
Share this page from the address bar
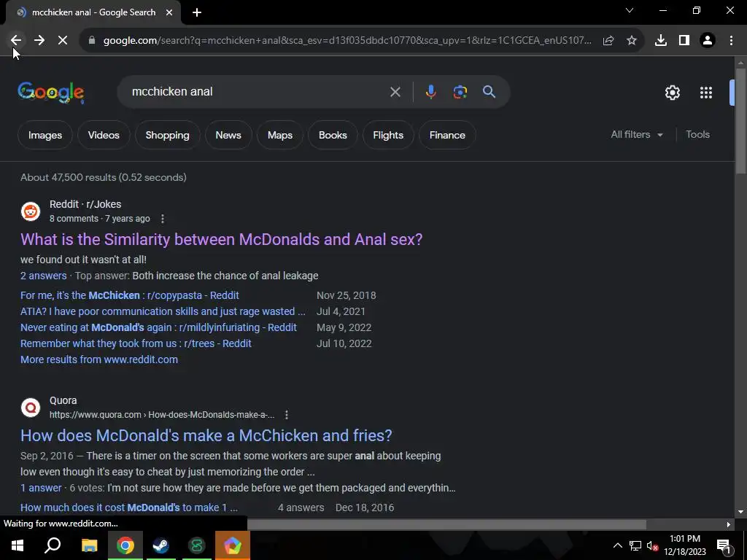click(x=608, y=41)
